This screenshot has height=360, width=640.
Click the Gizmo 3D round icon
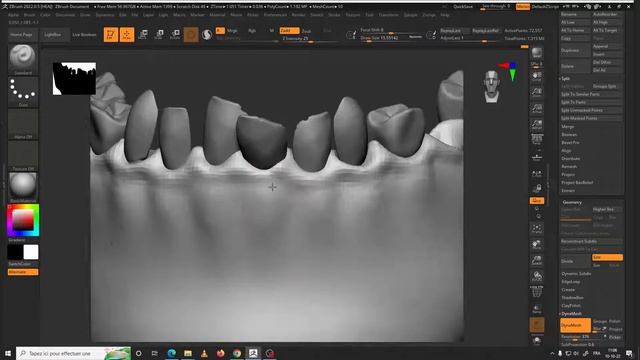tap(191, 35)
